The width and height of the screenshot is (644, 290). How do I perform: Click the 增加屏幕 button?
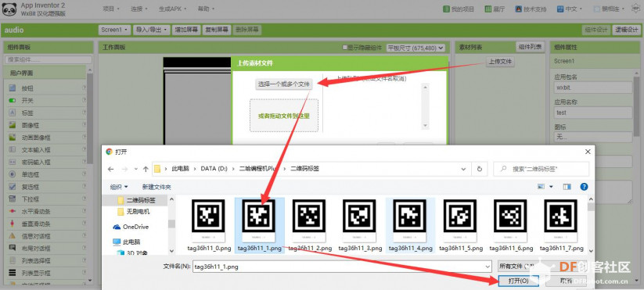(186, 30)
